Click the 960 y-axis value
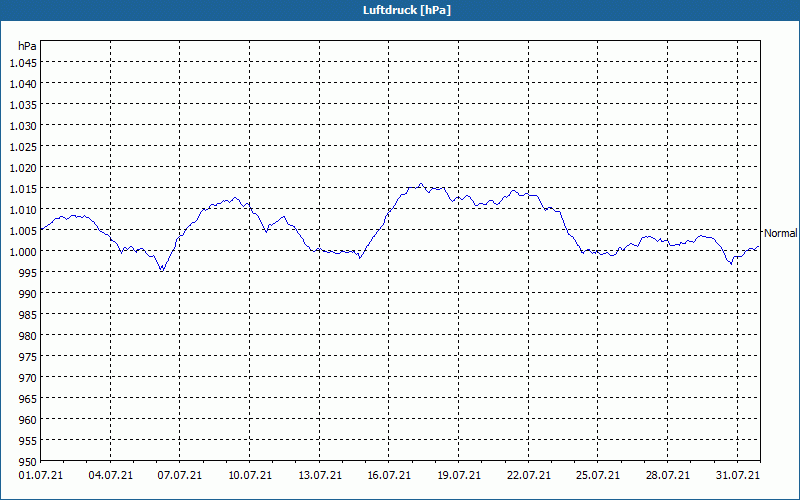Viewport: 800px width, 500px height. click(28, 419)
